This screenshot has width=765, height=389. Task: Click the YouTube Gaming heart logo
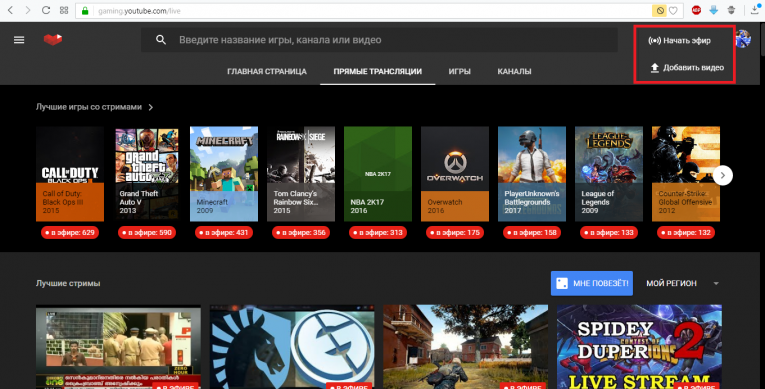point(53,40)
